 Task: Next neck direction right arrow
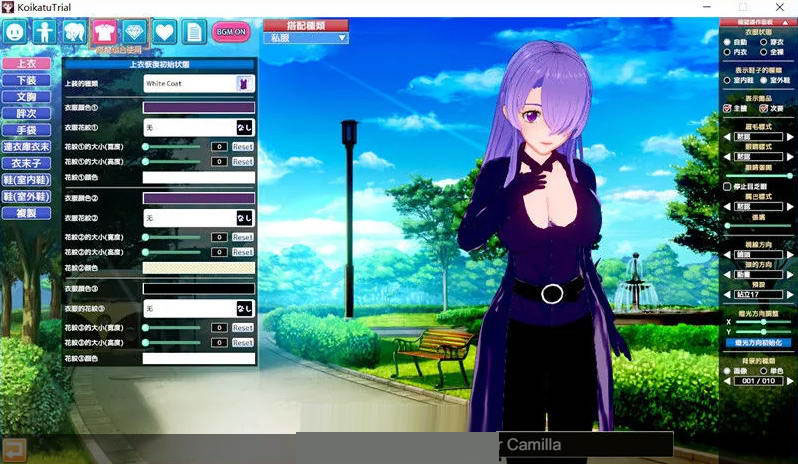(x=789, y=275)
